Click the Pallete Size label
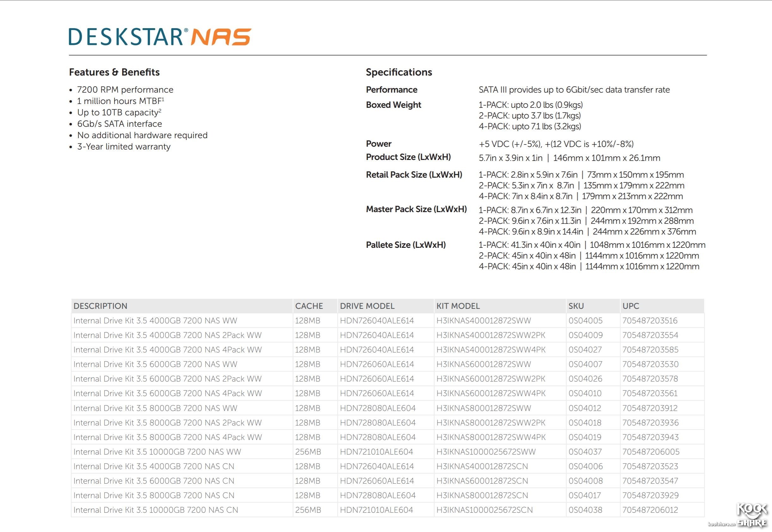The width and height of the screenshot is (772, 532). coord(405,245)
